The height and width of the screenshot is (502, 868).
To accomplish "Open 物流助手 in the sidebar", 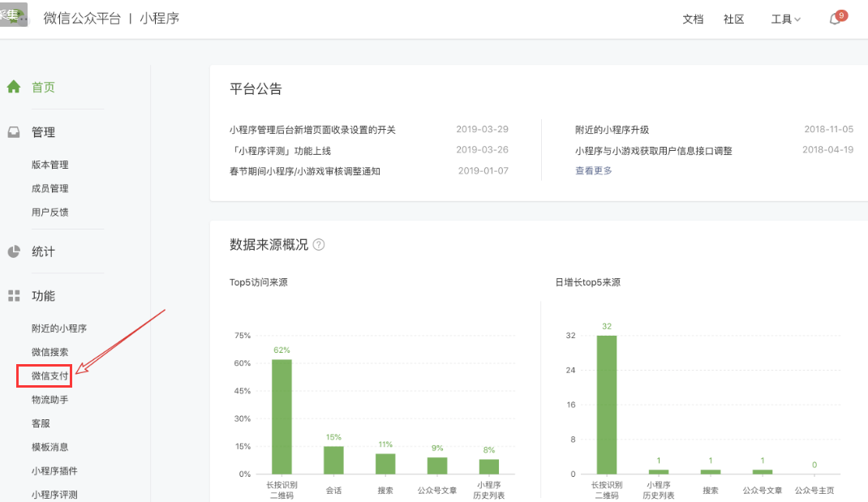I will pyautogui.click(x=49, y=400).
